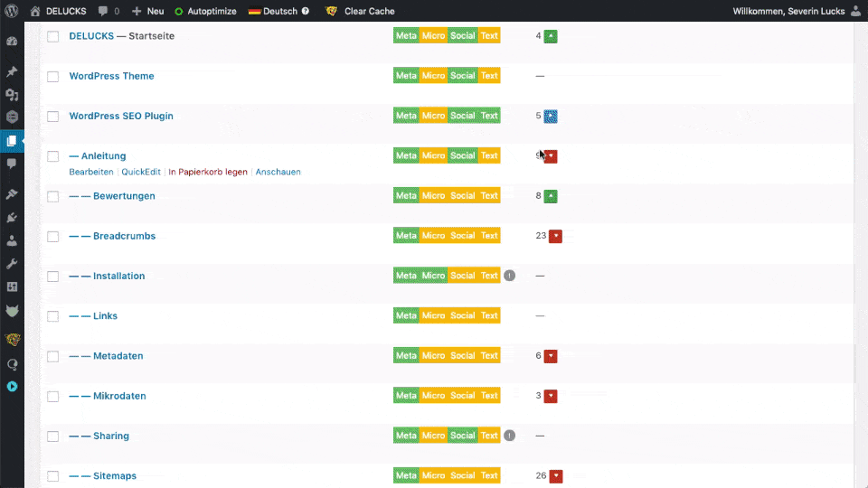This screenshot has width=868, height=488.
Task: Click the Social badge in Bewertungen row
Action: (462, 195)
